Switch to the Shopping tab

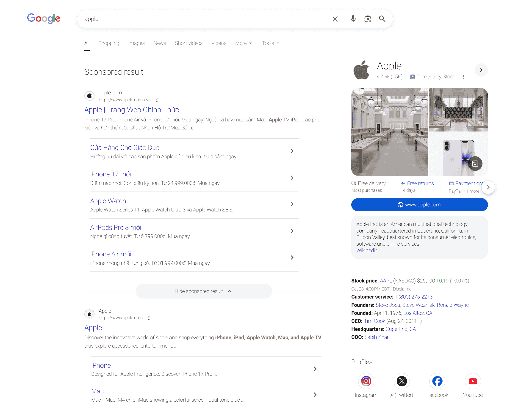pos(109,43)
